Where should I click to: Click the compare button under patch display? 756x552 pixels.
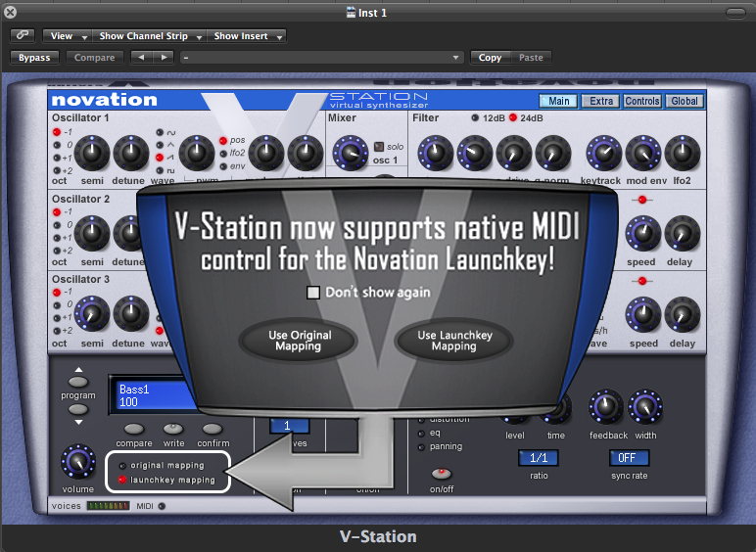click(x=133, y=429)
